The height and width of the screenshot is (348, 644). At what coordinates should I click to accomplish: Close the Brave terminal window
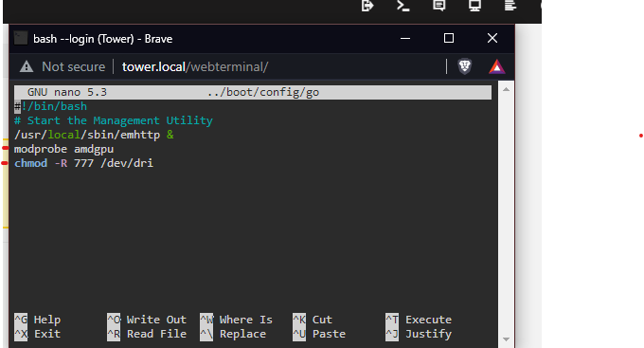492,38
